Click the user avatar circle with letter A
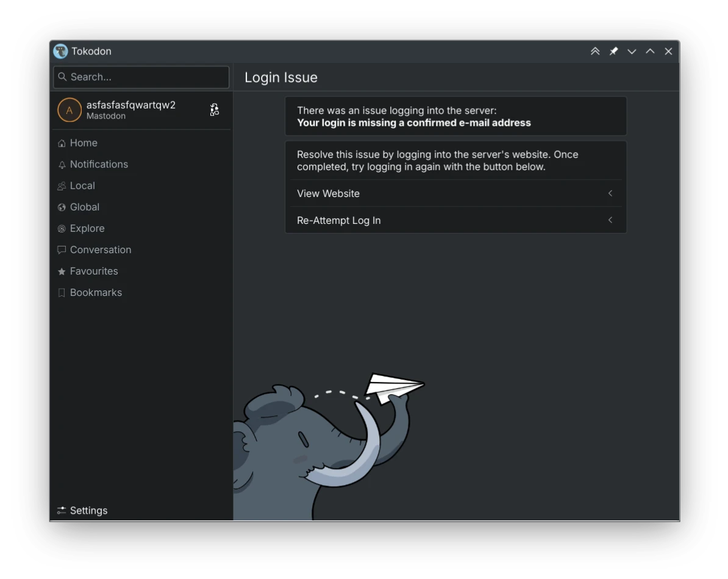Viewport: 728px width, 579px height. (69, 110)
